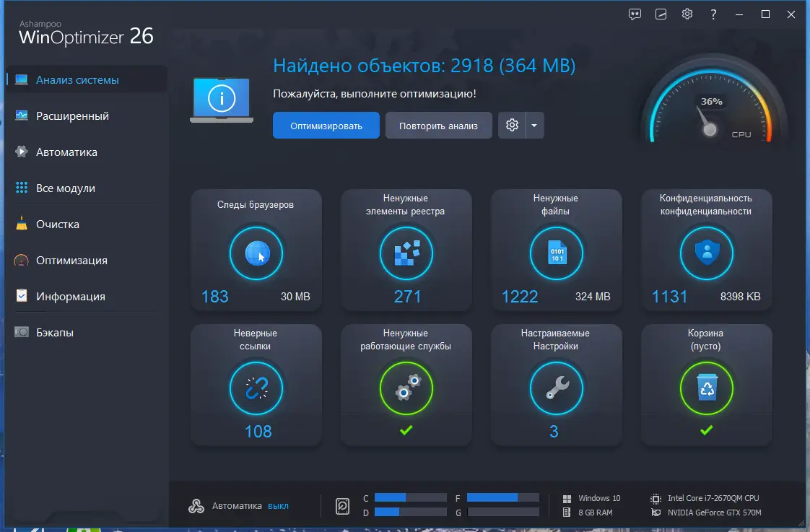Select the broken links chain icon

pos(256,388)
